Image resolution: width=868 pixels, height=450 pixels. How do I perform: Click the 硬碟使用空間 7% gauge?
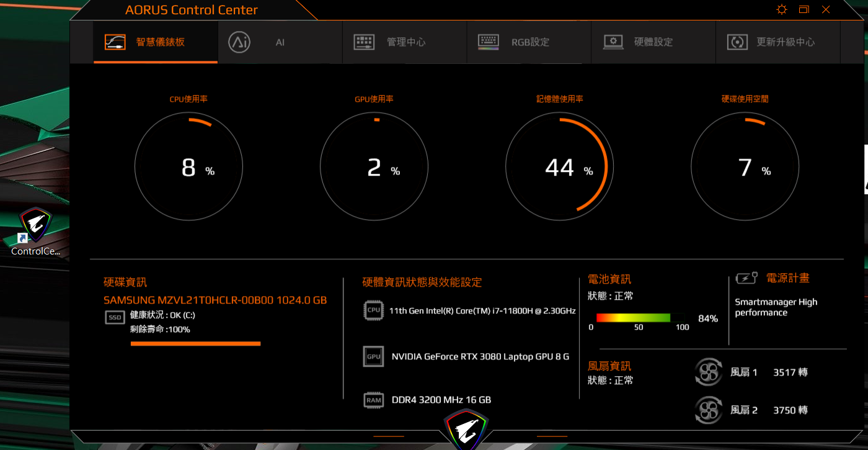[x=745, y=166]
